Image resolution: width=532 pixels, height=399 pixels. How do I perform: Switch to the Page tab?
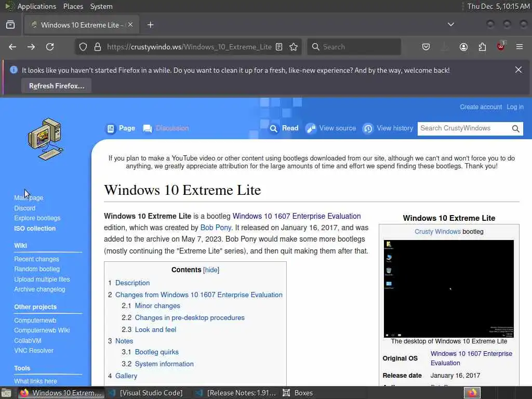(121, 128)
